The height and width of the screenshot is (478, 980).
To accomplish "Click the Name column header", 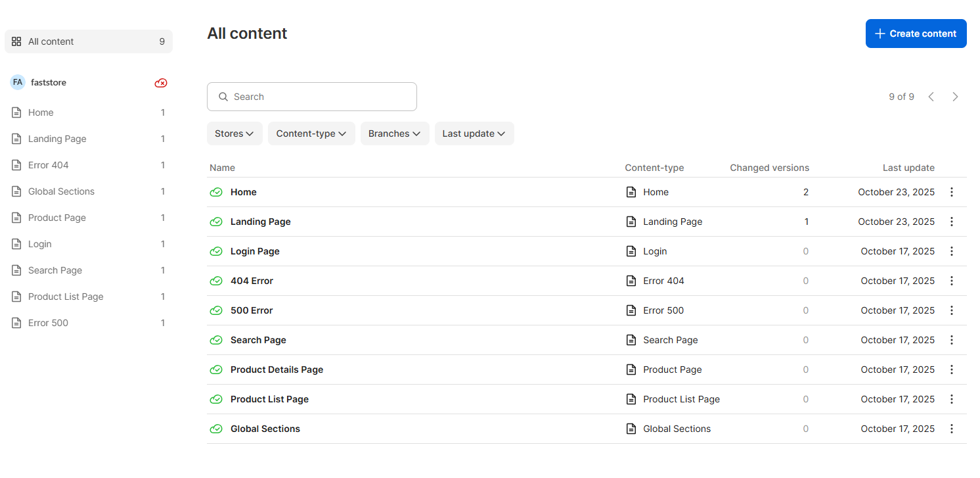I will [x=222, y=168].
